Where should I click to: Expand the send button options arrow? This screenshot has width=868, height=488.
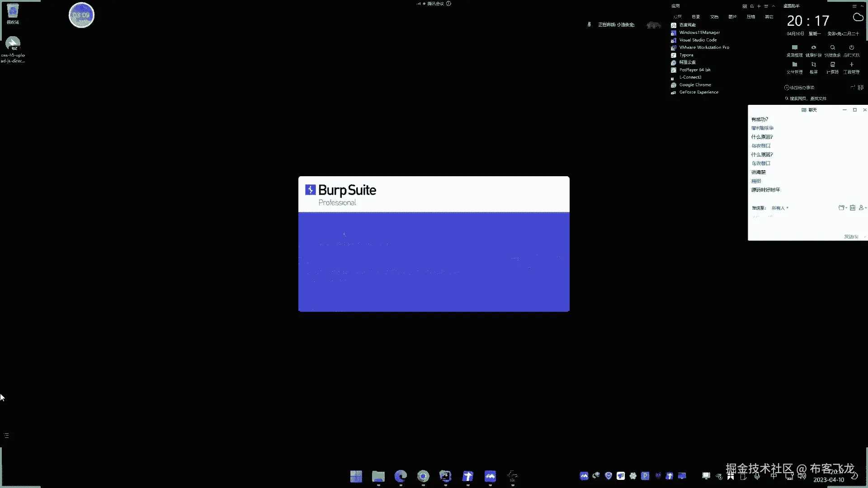(x=864, y=237)
